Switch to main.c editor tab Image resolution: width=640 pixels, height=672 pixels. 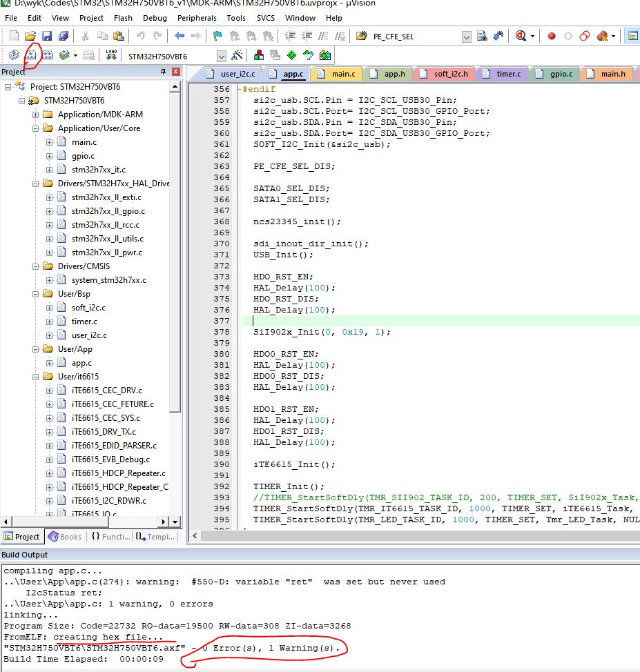coord(338,74)
